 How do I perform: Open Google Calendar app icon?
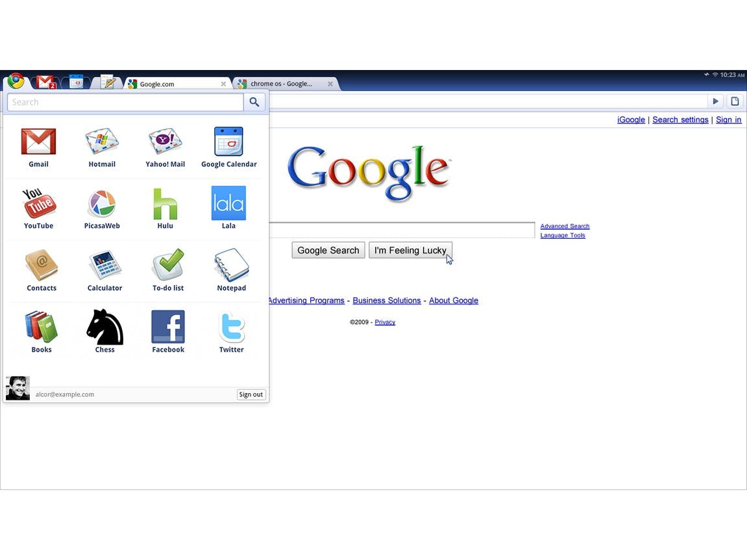(228, 141)
